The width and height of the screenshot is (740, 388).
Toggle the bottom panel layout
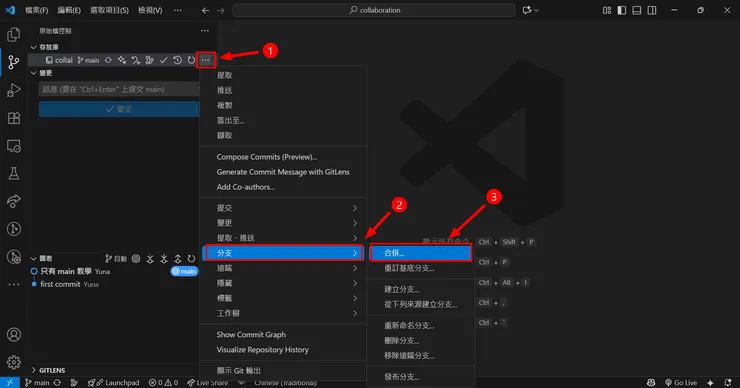[637, 10]
